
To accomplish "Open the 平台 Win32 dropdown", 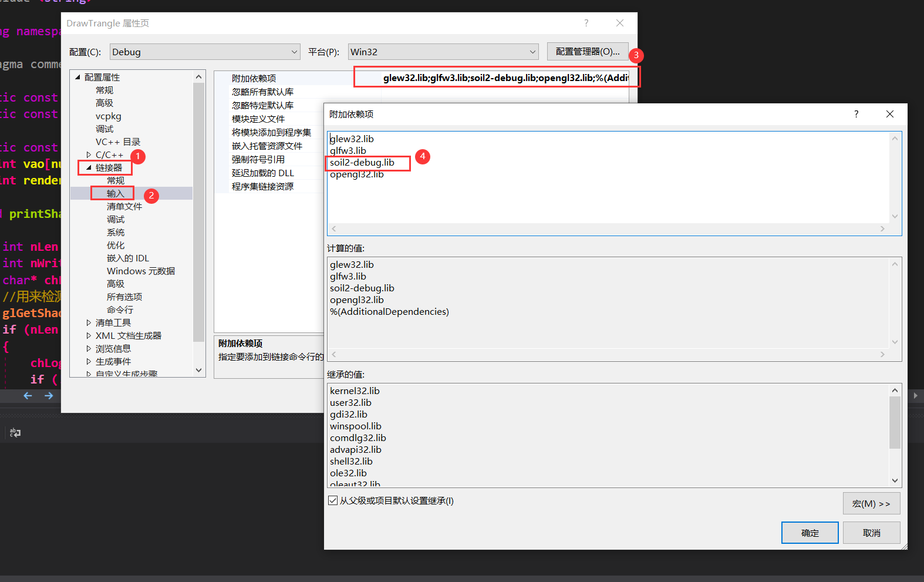I will pyautogui.click(x=443, y=52).
